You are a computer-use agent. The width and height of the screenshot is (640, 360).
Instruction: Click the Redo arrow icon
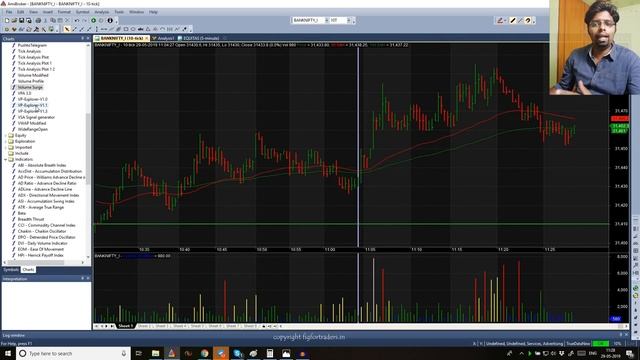(85, 20)
